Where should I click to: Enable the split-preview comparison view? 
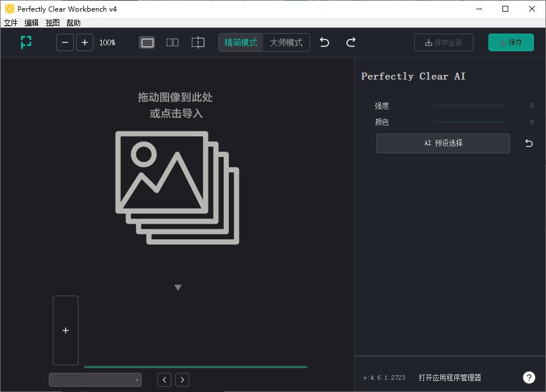click(197, 42)
